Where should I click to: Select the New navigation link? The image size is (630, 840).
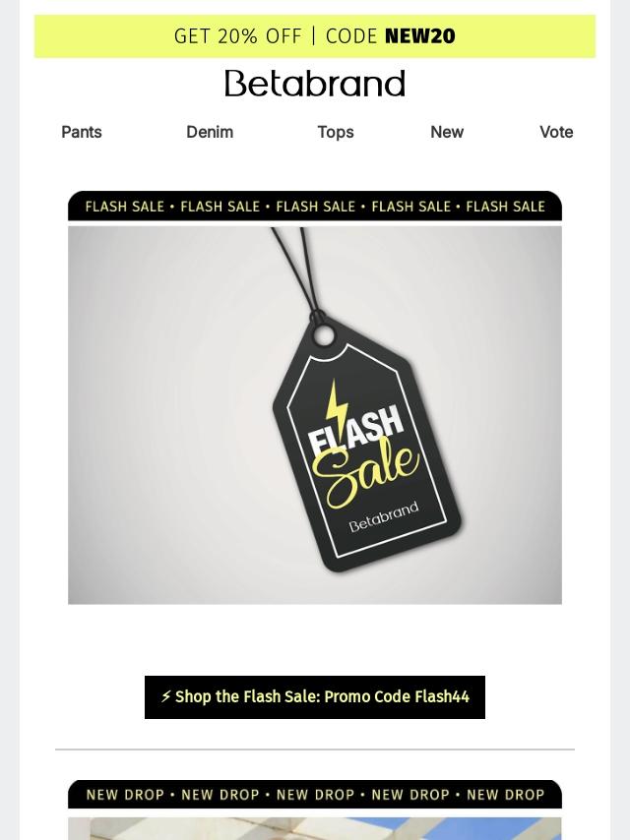447,132
